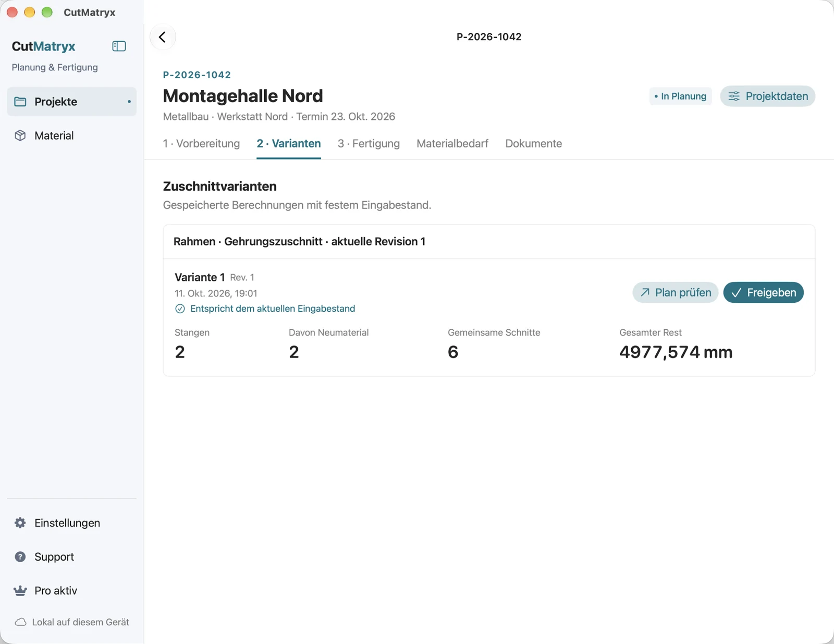Click the Einstellungen gear icon
Image resolution: width=834 pixels, height=644 pixels.
20,523
